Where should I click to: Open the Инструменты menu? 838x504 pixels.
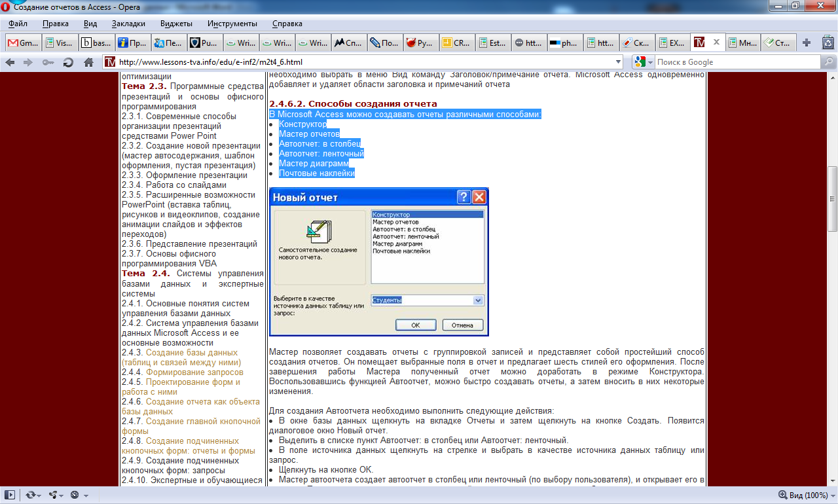(x=232, y=24)
